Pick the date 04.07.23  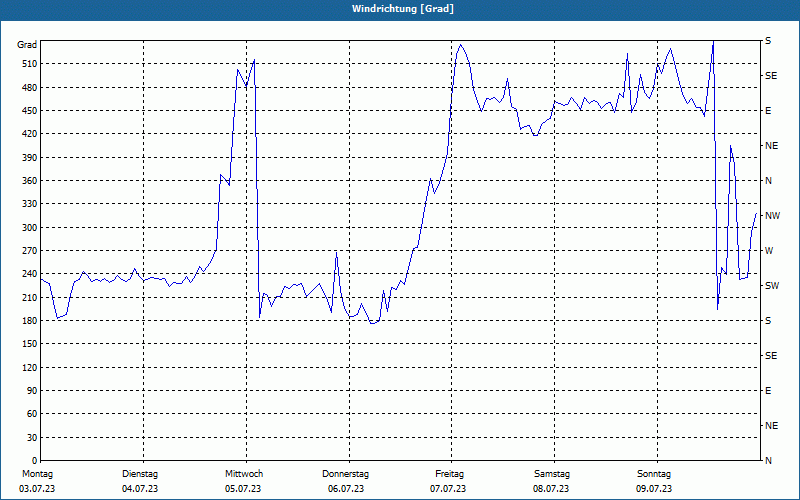click(140, 489)
